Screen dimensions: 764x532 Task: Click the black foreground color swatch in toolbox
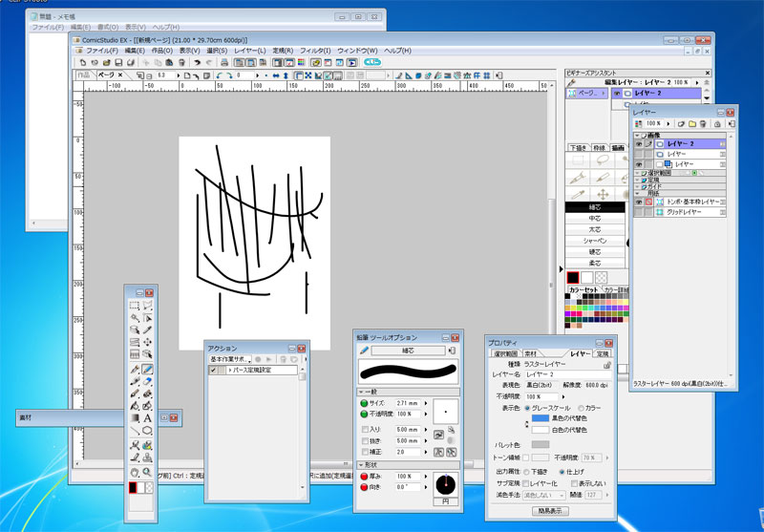134,487
